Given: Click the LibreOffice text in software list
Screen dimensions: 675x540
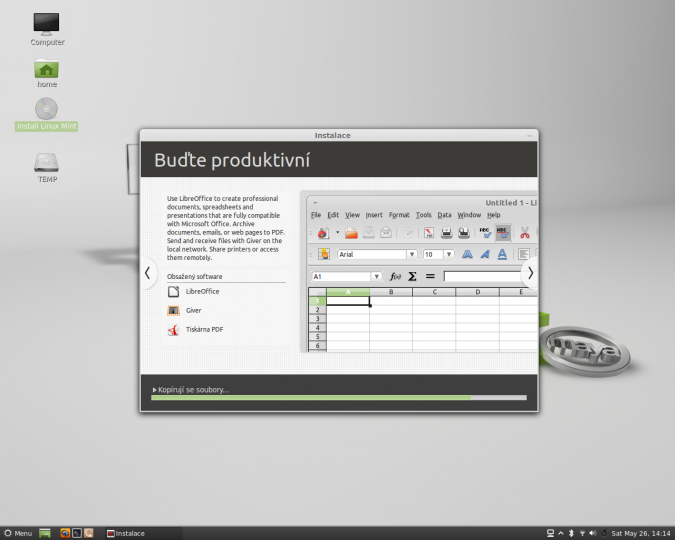Looking at the screenshot, I should [x=202, y=292].
